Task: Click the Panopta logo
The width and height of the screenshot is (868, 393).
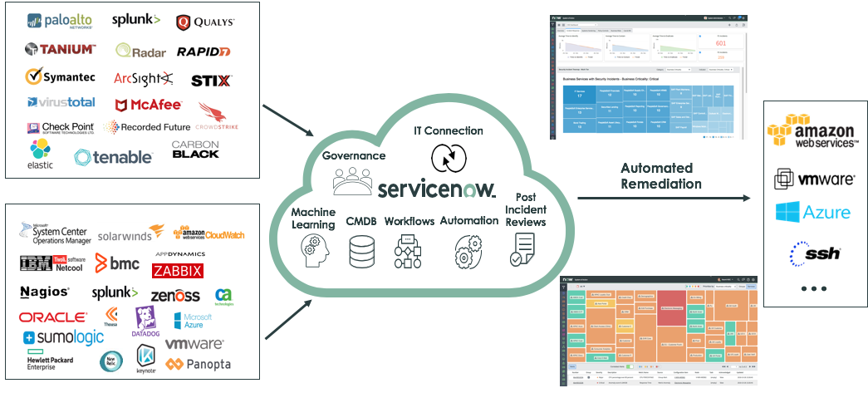Action: (x=199, y=365)
